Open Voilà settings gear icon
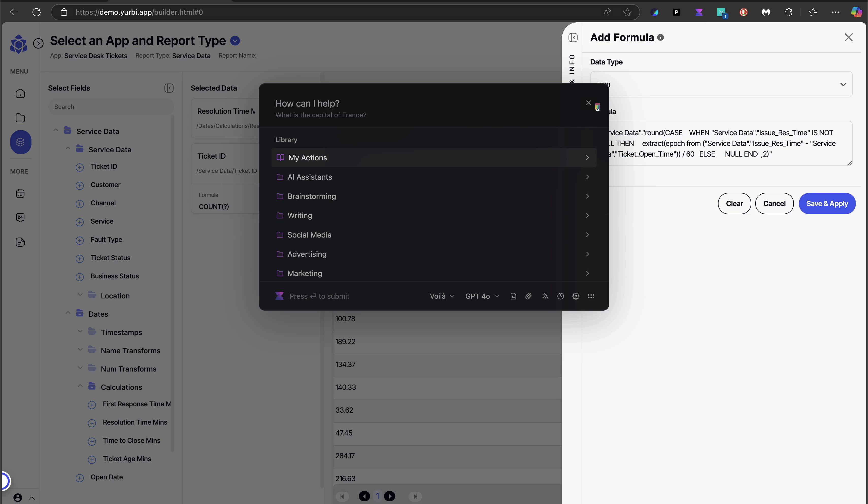 click(576, 296)
